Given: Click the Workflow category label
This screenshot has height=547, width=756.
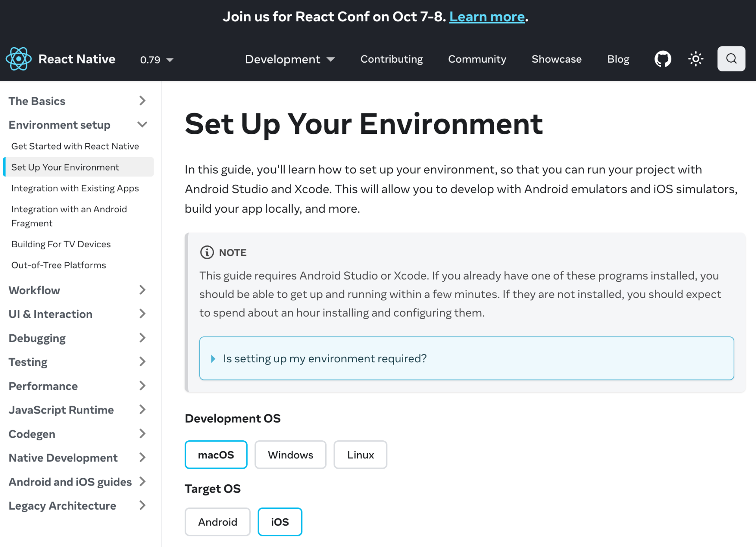Looking at the screenshot, I should [34, 290].
